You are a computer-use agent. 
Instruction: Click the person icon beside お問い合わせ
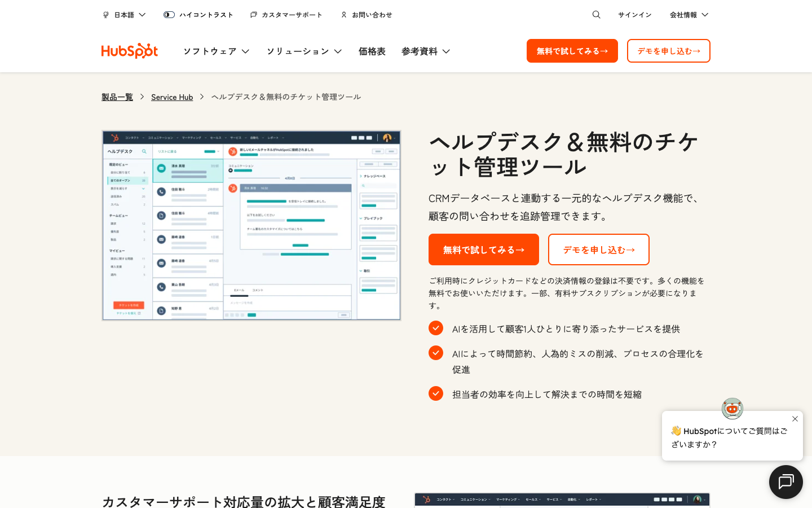pos(344,15)
